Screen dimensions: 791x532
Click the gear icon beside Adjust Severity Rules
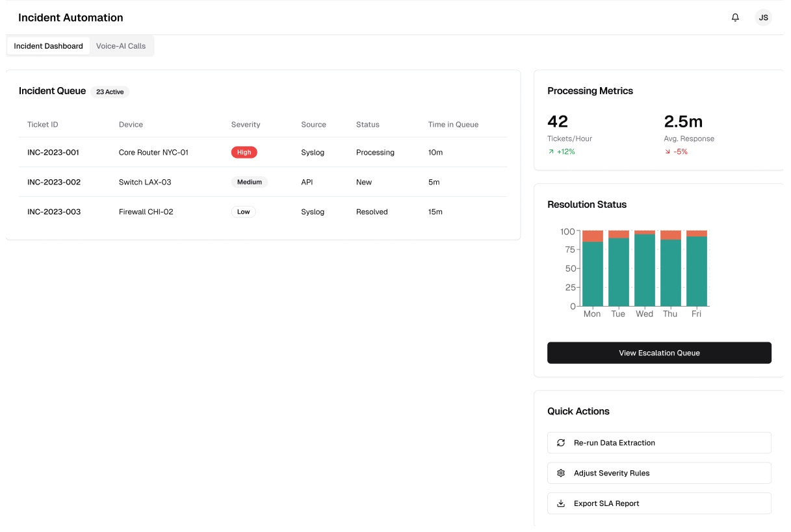[561, 474]
